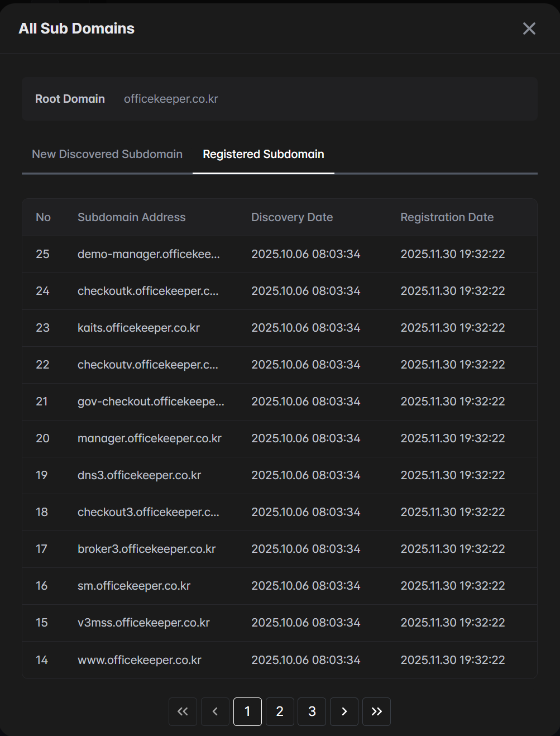Click the Registration Date column header
Viewport: 560px width, 736px height.
[x=447, y=217]
